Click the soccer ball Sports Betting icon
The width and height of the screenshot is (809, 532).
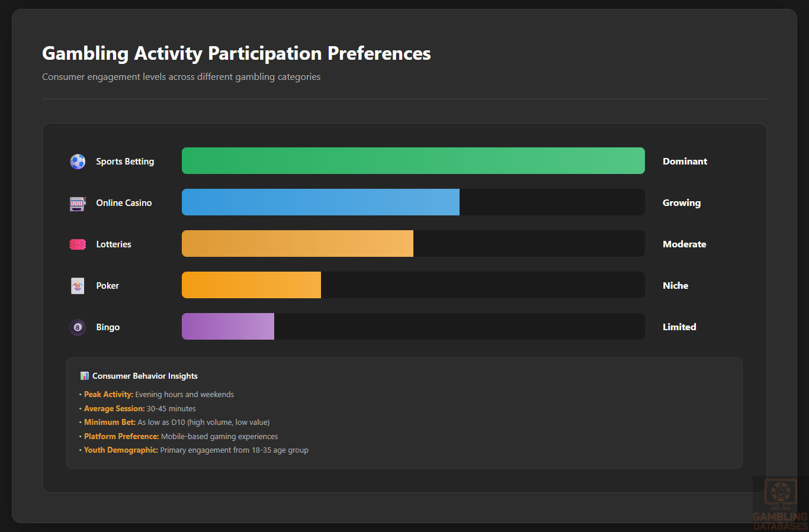78,162
